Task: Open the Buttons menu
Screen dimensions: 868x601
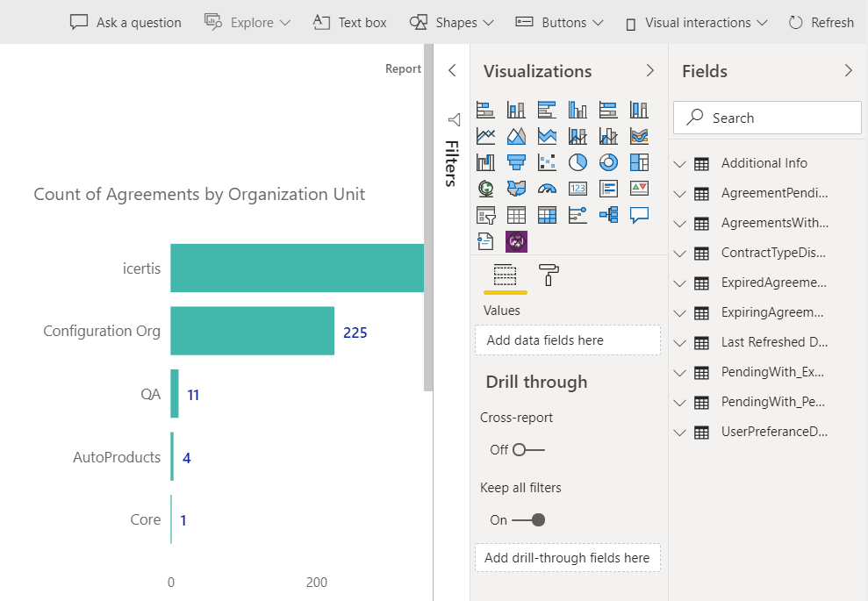Action: tap(559, 22)
